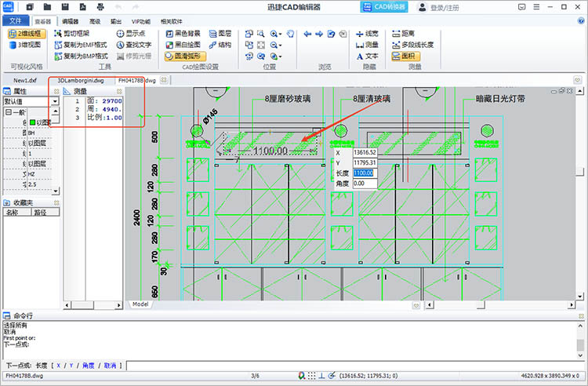The width and height of the screenshot is (588, 386).
Task: Copy drawing as BMP format
Action: click(x=81, y=56)
